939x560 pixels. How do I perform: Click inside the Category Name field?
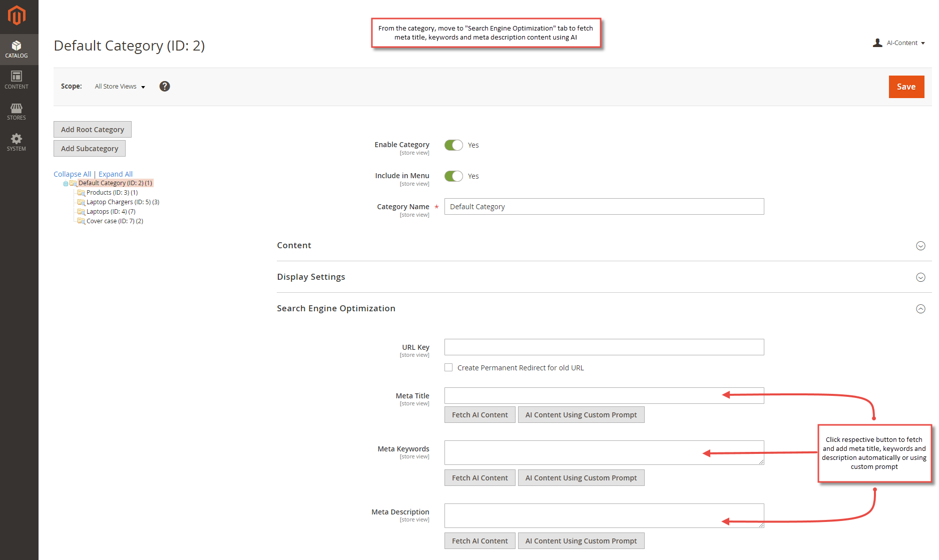604,206
